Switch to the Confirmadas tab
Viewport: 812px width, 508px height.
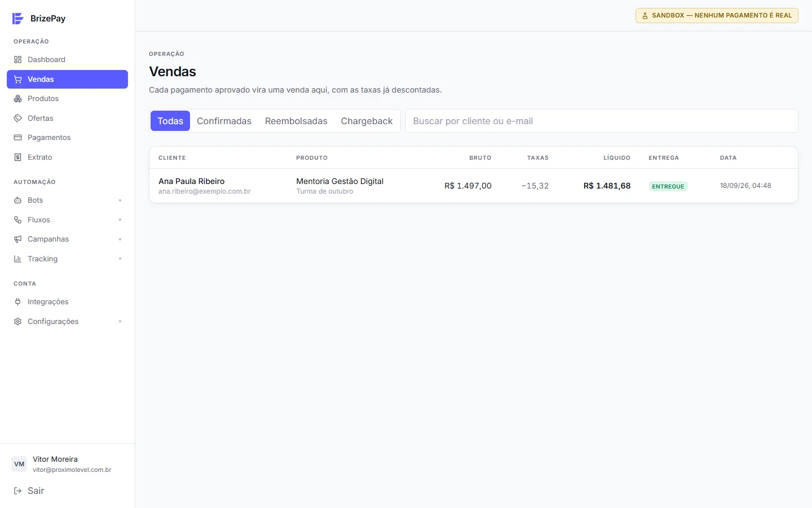point(224,121)
